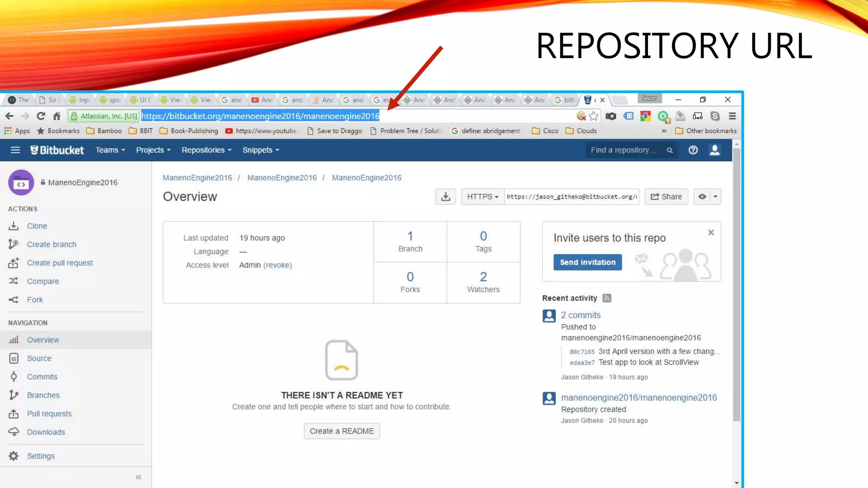Open Downloads navigation item
This screenshot has height=488, width=868.
coord(46,432)
